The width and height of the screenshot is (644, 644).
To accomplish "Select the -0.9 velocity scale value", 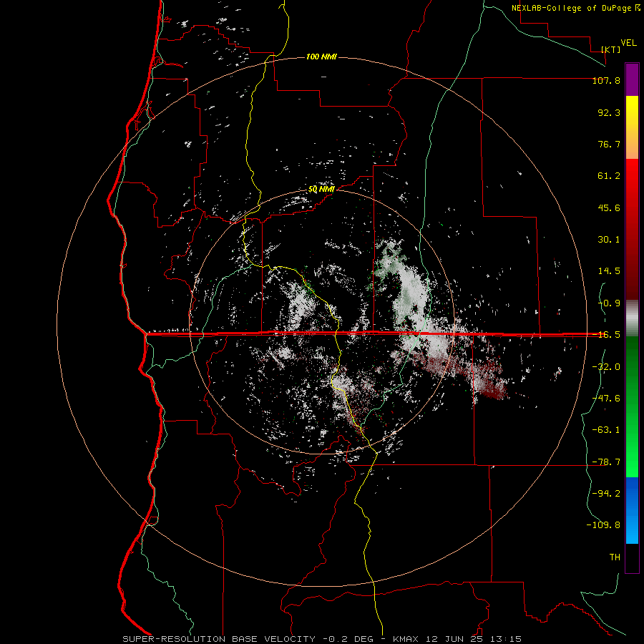I will (609, 303).
